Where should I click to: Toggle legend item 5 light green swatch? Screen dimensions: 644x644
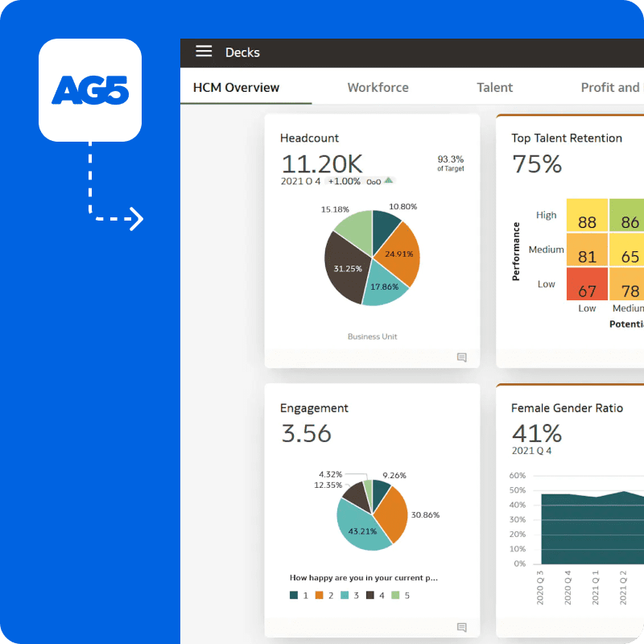tap(395, 596)
